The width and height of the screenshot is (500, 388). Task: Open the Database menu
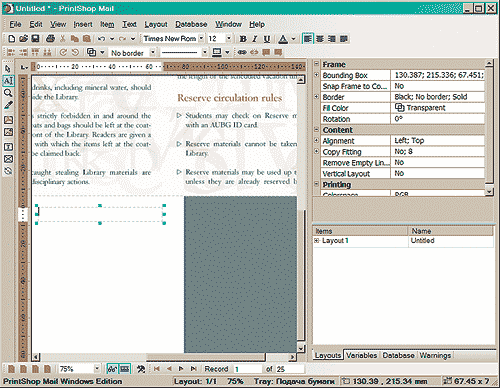[x=191, y=24]
